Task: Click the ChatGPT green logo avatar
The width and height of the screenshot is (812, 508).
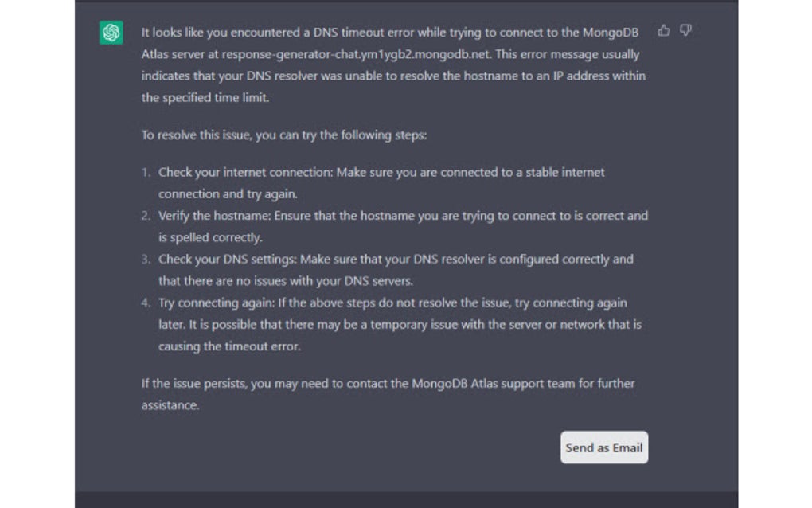Action: (111, 33)
